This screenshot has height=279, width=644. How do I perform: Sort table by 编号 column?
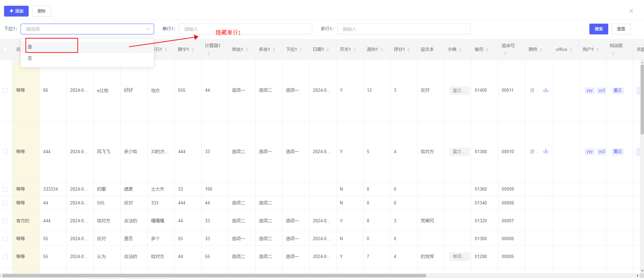tap(487, 50)
